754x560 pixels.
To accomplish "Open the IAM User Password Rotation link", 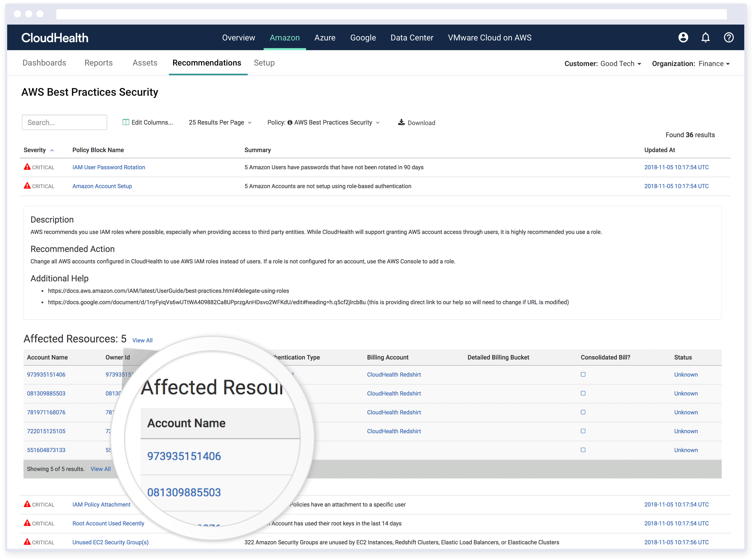I will coord(109,167).
